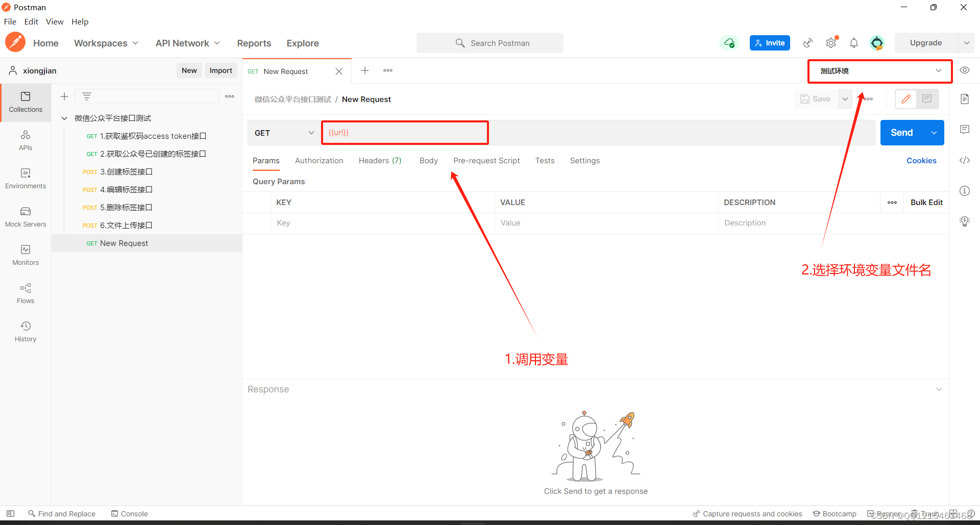Switch to the Authorization tab
980x525 pixels.
click(x=319, y=161)
